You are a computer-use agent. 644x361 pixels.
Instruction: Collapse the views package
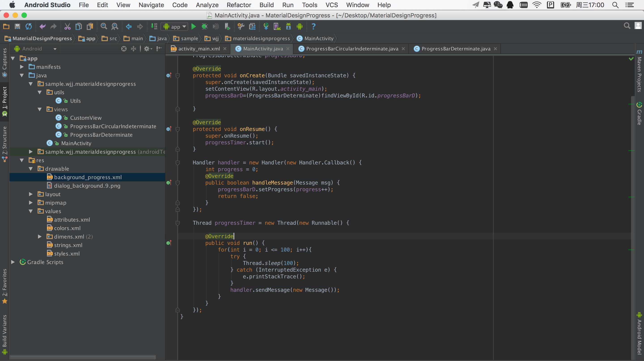(x=40, y=109)
